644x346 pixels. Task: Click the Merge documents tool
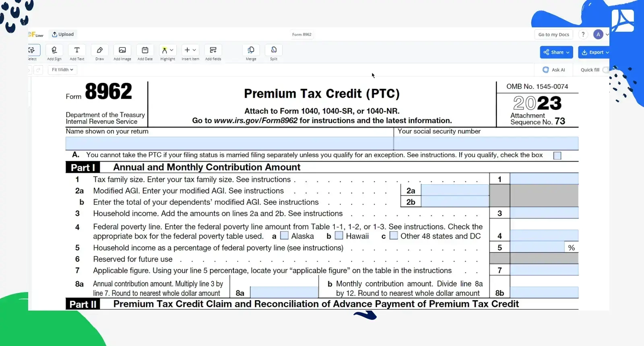tap(251, 53)
